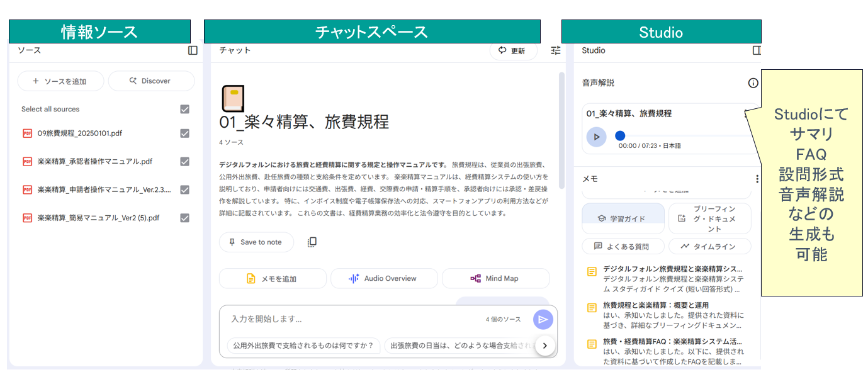The height and width of the screenshot is (372, 868).
Task: Click the 更新 refresh button
Action: (x=513, y=51)
